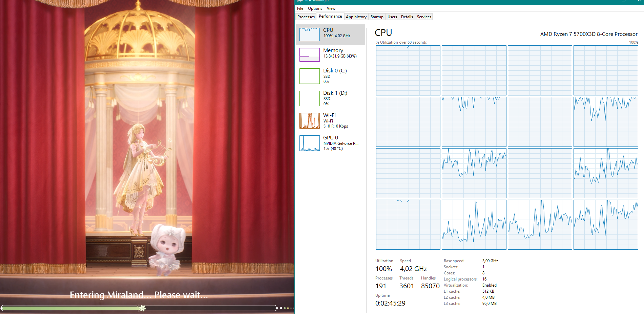Viewport: 644px width, 314px height.
Task: Click the "Disk 0 (C:)" sidebar label
Action: click(335, 71)
